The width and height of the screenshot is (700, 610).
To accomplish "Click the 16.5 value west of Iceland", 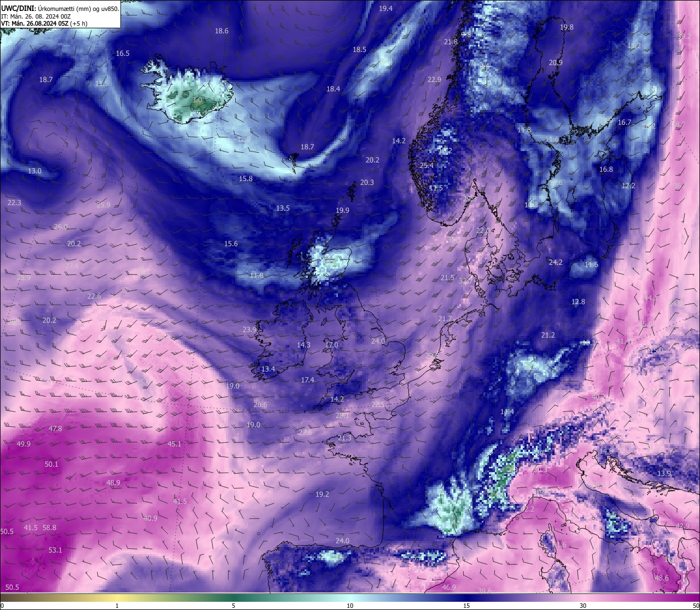I will pyautogui.click(x=123, y=54).
